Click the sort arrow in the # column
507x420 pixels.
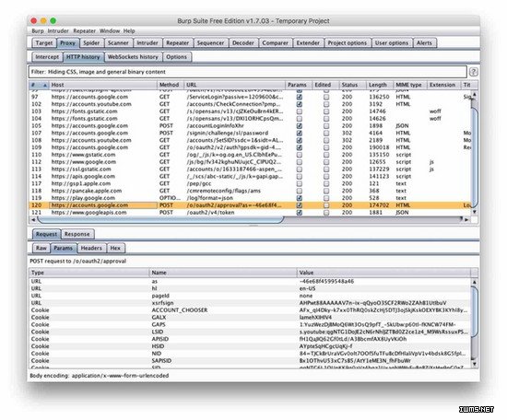pyautogui.click(x=45, y=85)
